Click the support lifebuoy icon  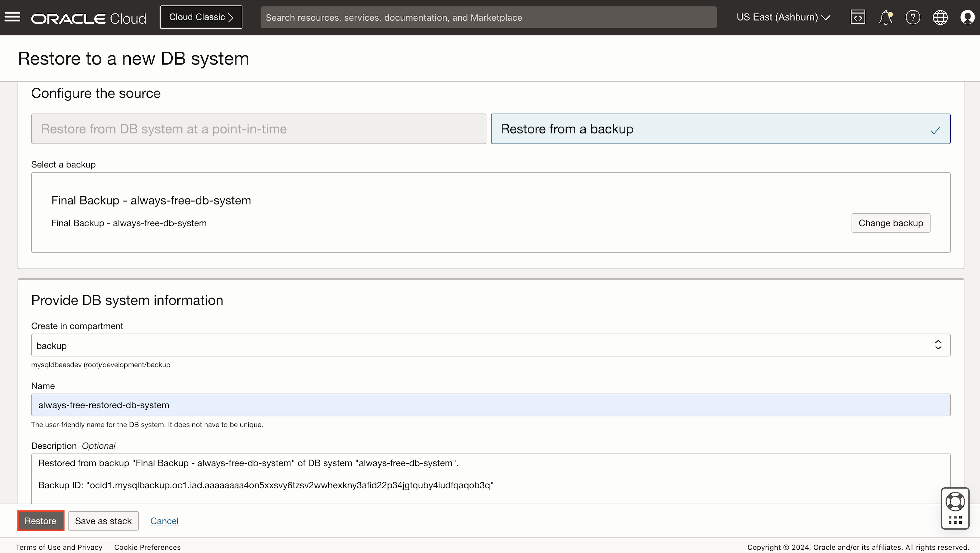point(955,502)
